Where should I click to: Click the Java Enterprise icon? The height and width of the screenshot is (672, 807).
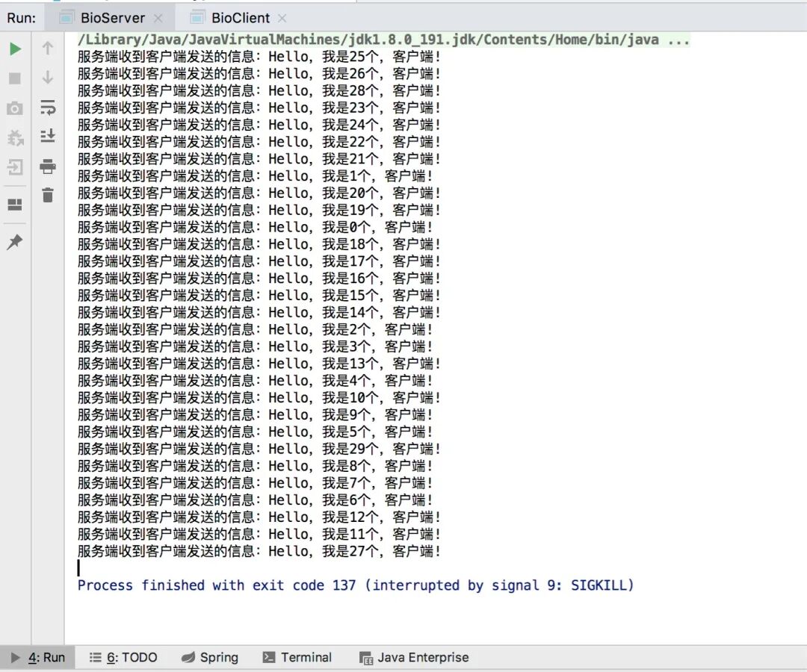[366, 658]
